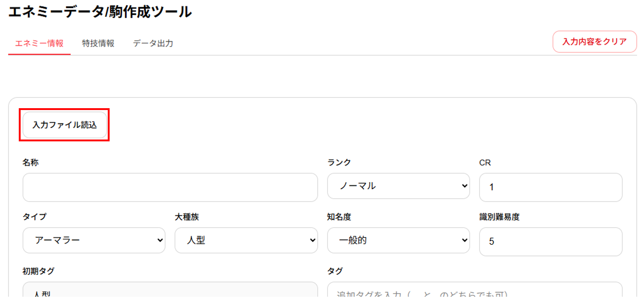Click the タグ label

[x=335, y=271]
